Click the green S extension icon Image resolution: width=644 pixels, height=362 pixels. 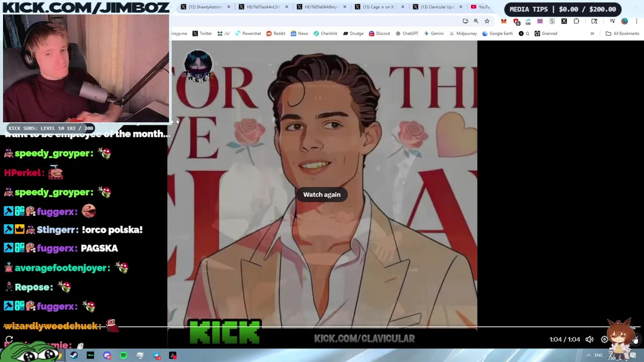pos(552,21)
